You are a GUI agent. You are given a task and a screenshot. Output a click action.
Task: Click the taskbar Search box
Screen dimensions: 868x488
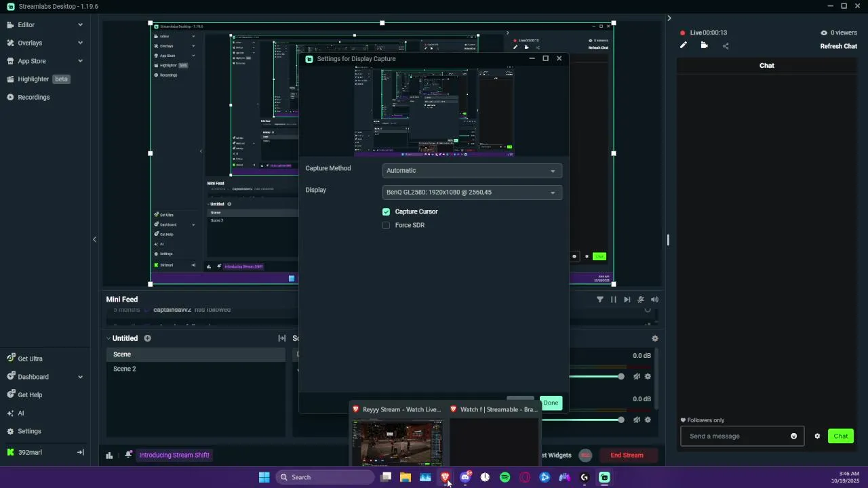pyautogui.click(x=325, y=477)
